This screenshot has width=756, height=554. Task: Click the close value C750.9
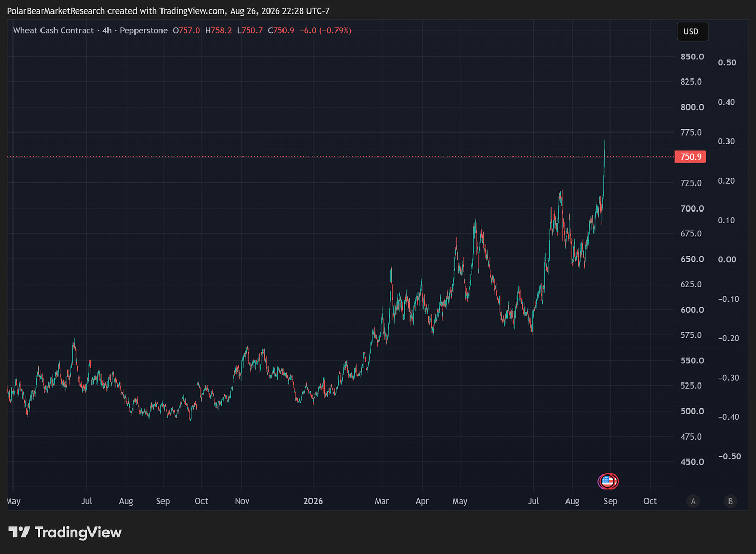(281, 30)
